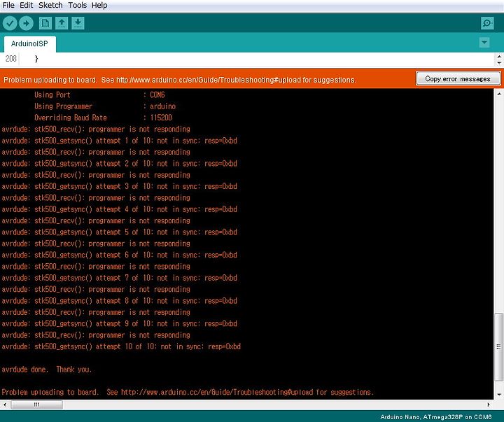Click the closing brace on line 208
This screenshot has height=422, width=504.
click(x=36, y=59)
